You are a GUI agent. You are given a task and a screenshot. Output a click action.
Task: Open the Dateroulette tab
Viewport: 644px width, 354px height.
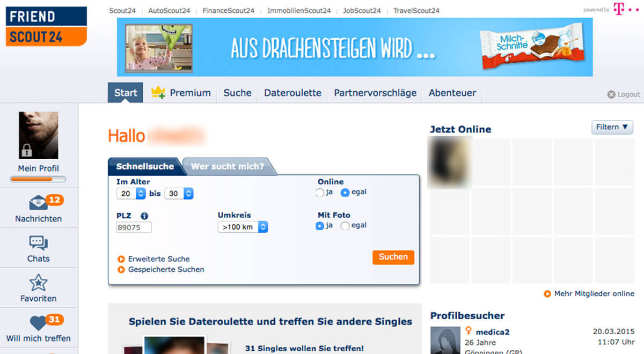(x=292, y=92)
